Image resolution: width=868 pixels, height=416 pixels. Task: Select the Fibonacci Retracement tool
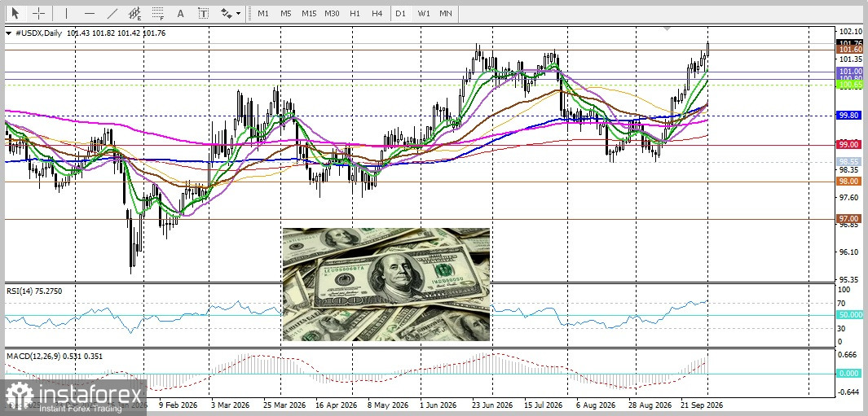(158, 13)
